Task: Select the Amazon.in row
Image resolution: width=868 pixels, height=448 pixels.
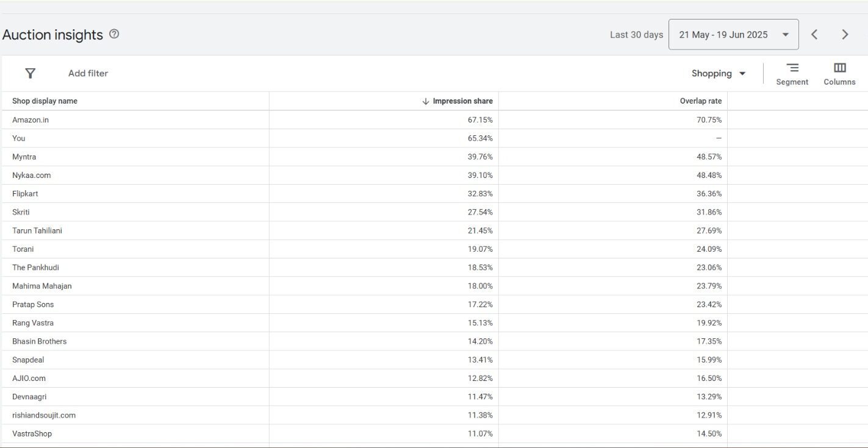Action: 30,120
